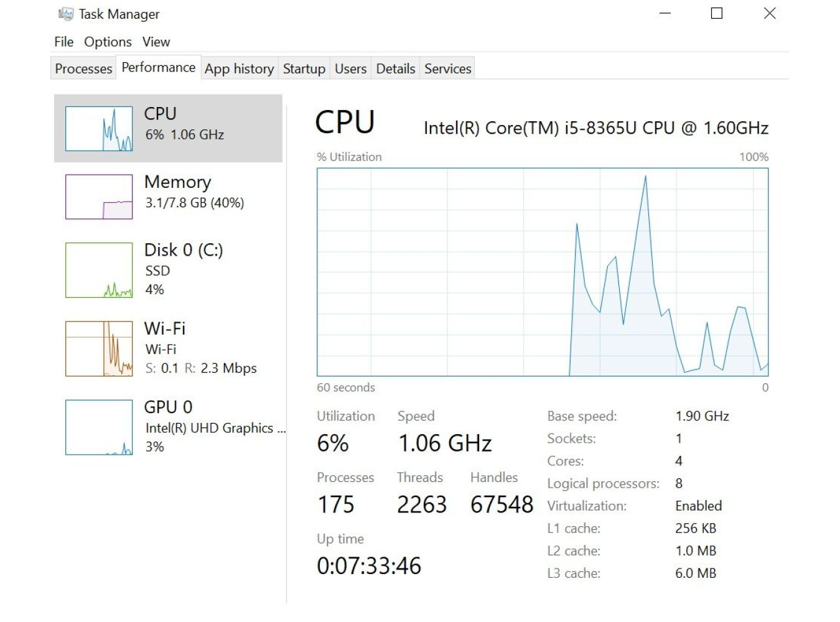This screenshot has height=622, width=840.
Task: Open Disk 0 (C:) performance graph
Action: tap(99, 270)
